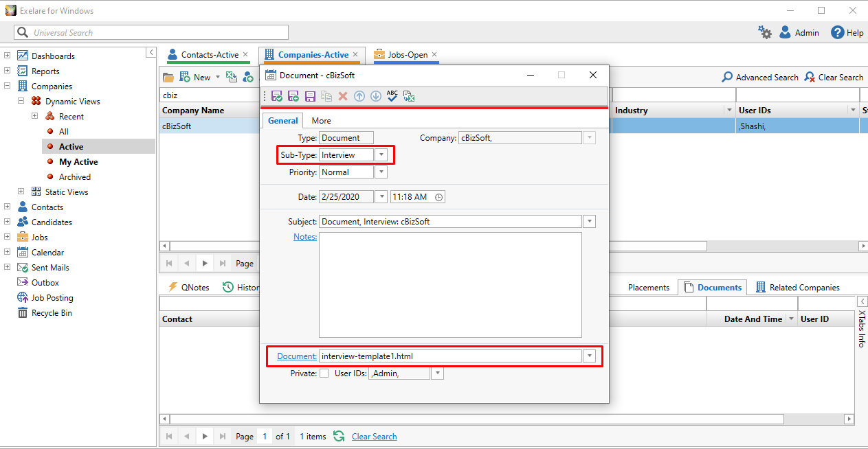Open the Industry column filter dropdown
This screenshot has width=868, height=449.
tap(729, 111)
